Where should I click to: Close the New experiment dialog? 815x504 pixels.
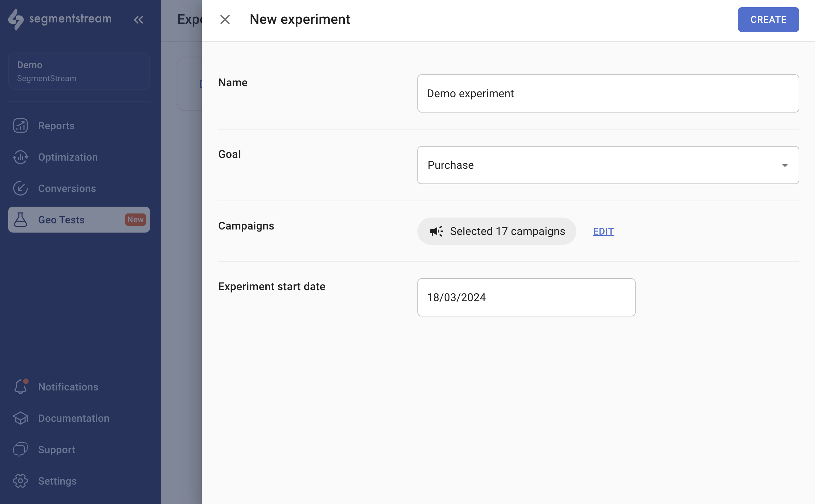225,19
